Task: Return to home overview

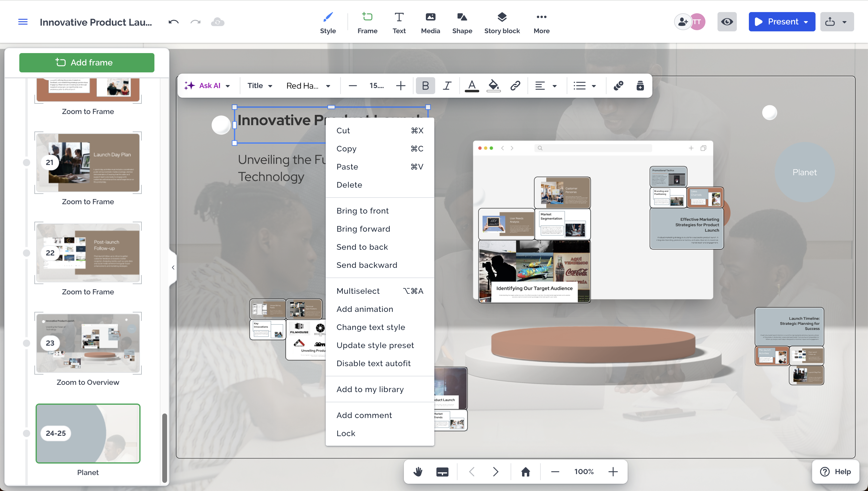Action: click(525, 472)
